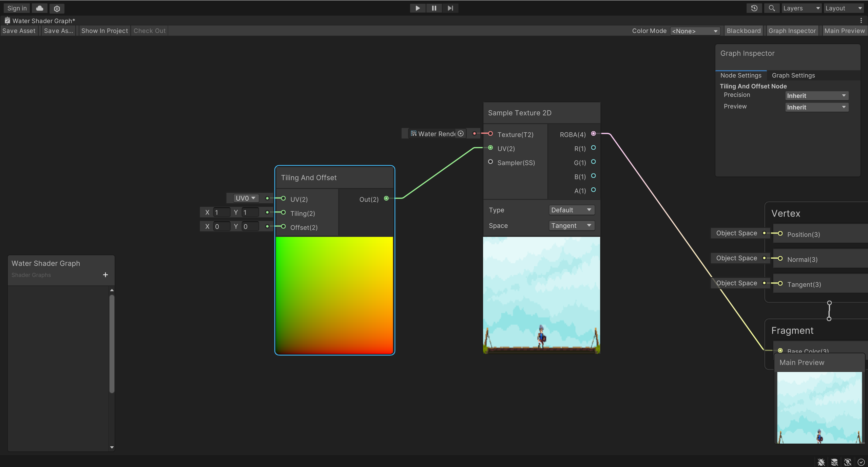The width and height of the screenshot is (868, 467).
Task: Open the Preview Inherit dropdown
Action: pos(817,107)
